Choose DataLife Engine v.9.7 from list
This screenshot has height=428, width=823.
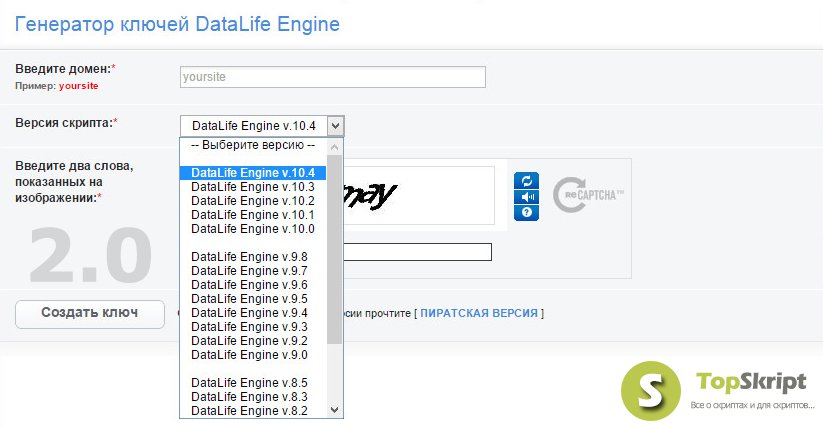253,271
